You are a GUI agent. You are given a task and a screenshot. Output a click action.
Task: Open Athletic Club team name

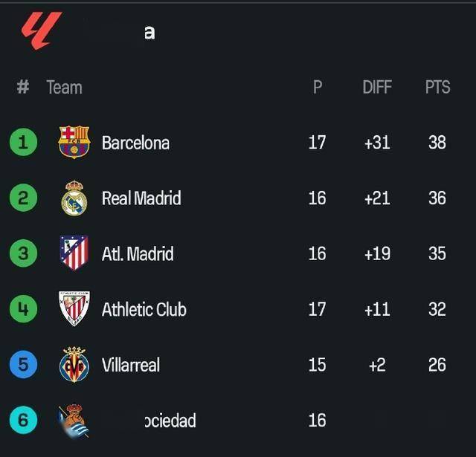tap(144, 309)
